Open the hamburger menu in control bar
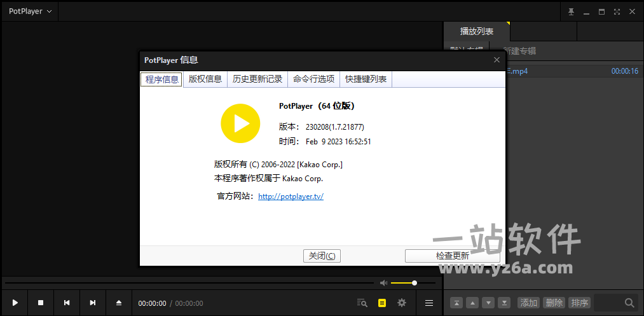Viewport: 644px width, 316px height. click(429, 303)
